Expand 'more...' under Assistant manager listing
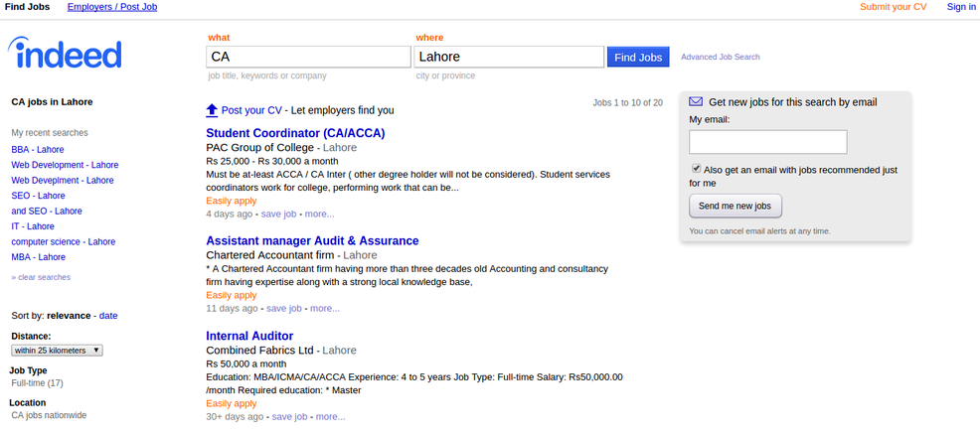Viewport: 980px width, 434px height. [x=325, y=309]
